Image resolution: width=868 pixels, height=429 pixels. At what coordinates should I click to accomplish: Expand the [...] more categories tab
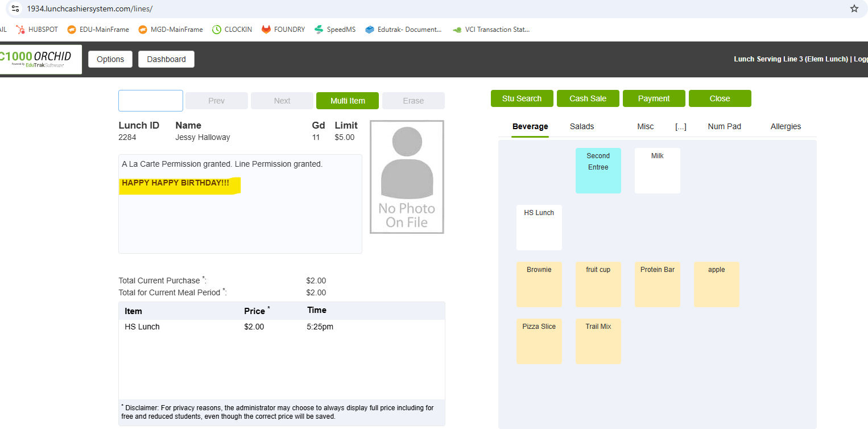coord(680,126)
